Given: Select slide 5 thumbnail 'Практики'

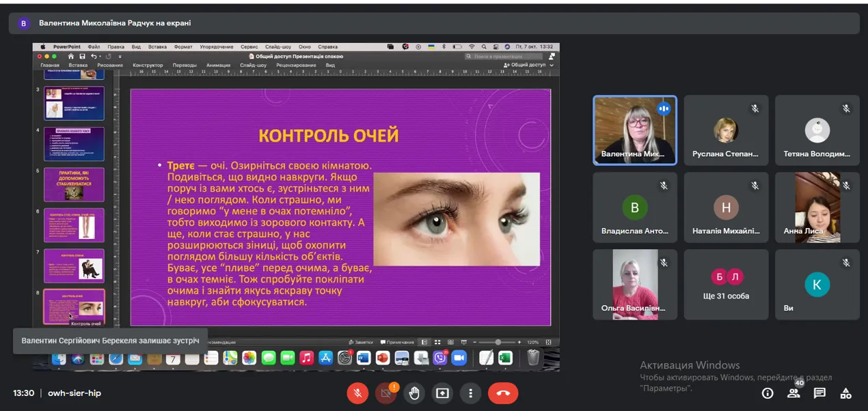Looking at the screenshot, I should point(74,184).
